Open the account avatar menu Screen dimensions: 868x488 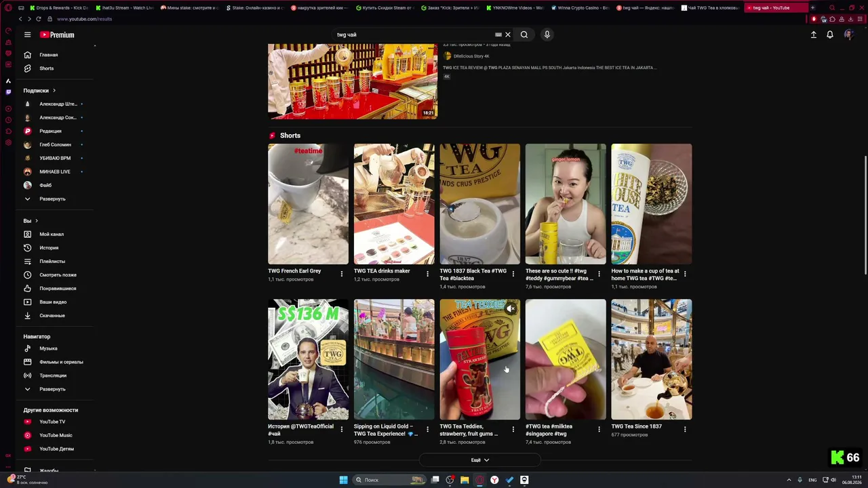[x=848, y=35]
